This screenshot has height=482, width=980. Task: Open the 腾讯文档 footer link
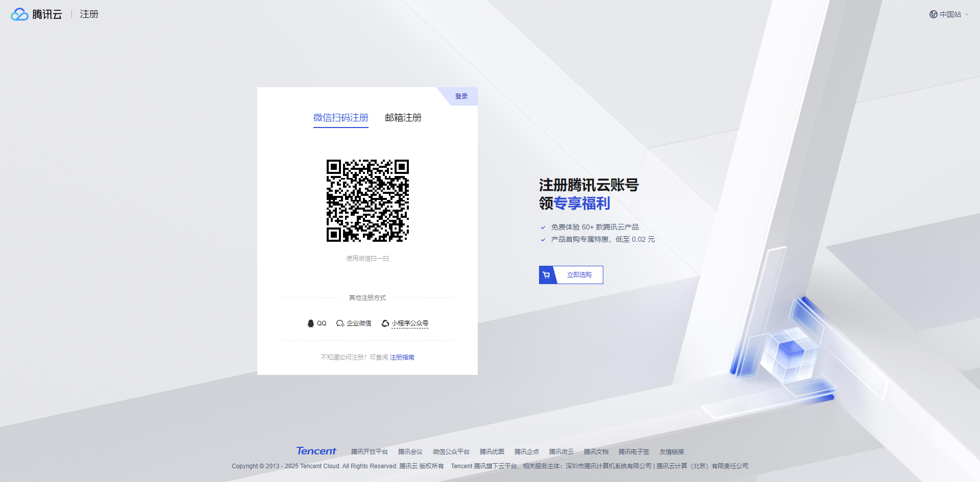tap(596, 452)
